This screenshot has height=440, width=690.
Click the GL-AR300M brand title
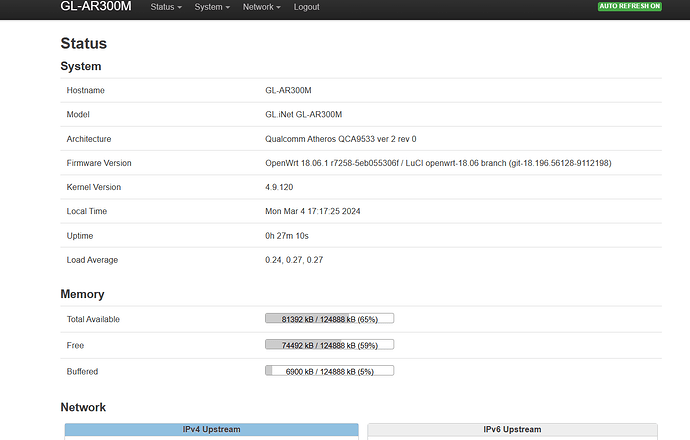(x=95, y=6)
